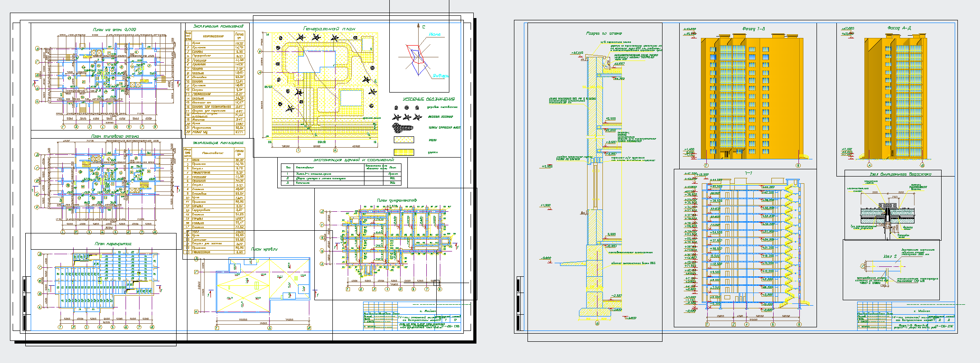The image size is (980, 363).
Task: Click the dotted lawn hatch sample in legend
Action: [404, 140]
